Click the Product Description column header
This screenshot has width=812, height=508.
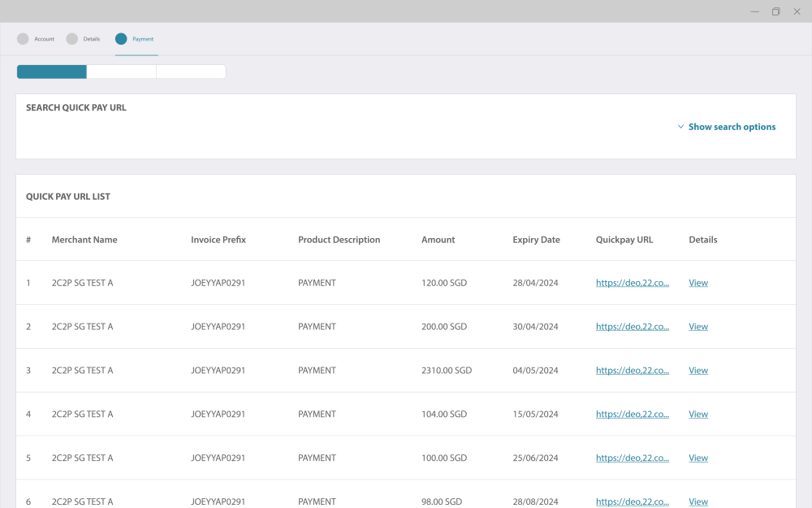339,240
